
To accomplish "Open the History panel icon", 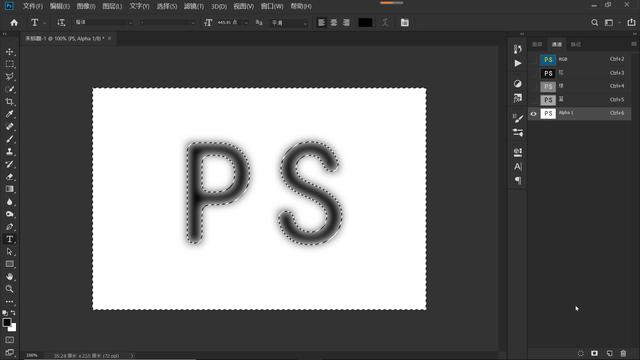I will pos(518,49).
